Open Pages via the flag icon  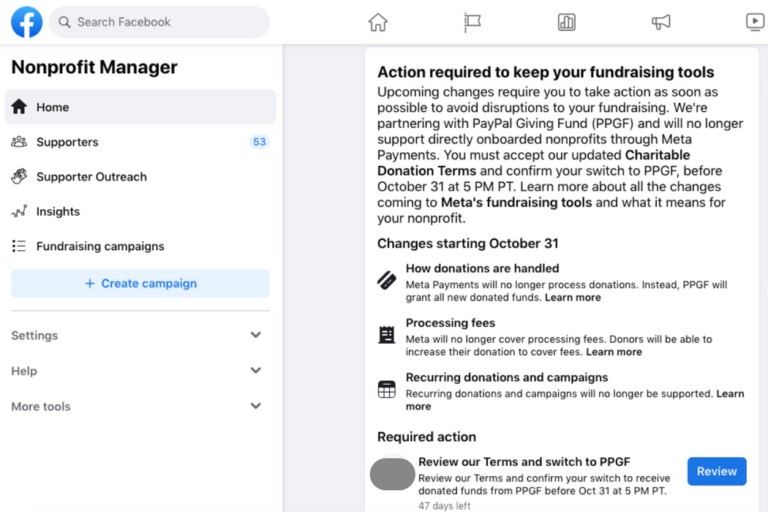coord(472,22)
